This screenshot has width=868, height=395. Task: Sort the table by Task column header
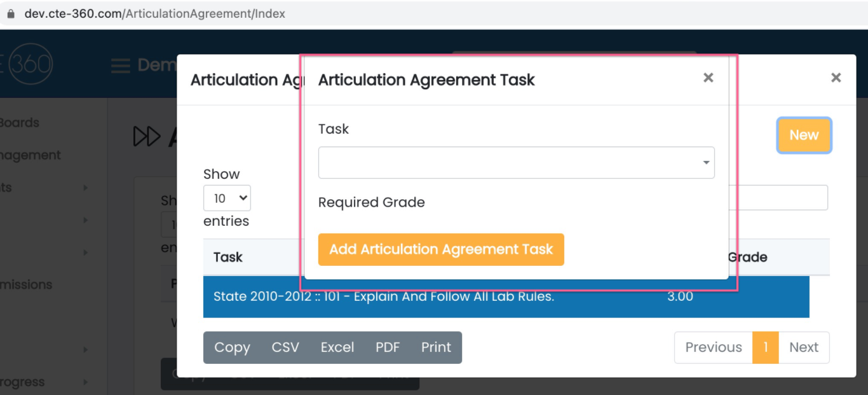point(228,257)
